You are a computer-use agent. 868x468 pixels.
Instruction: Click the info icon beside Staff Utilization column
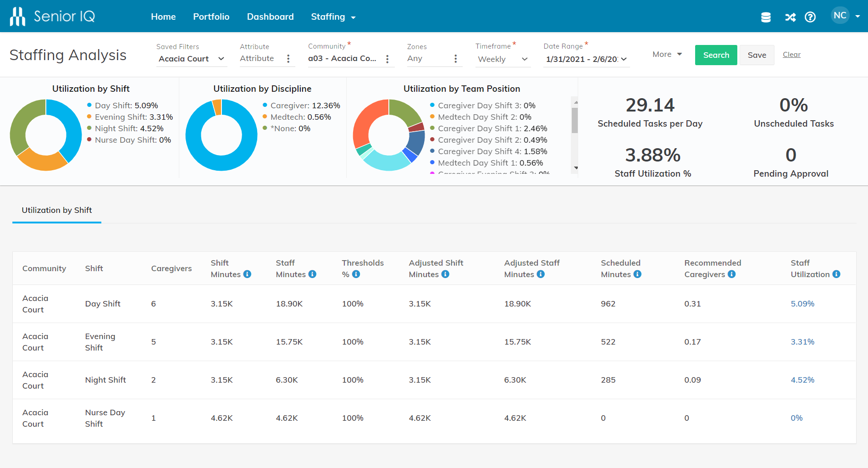pos(836,274)
